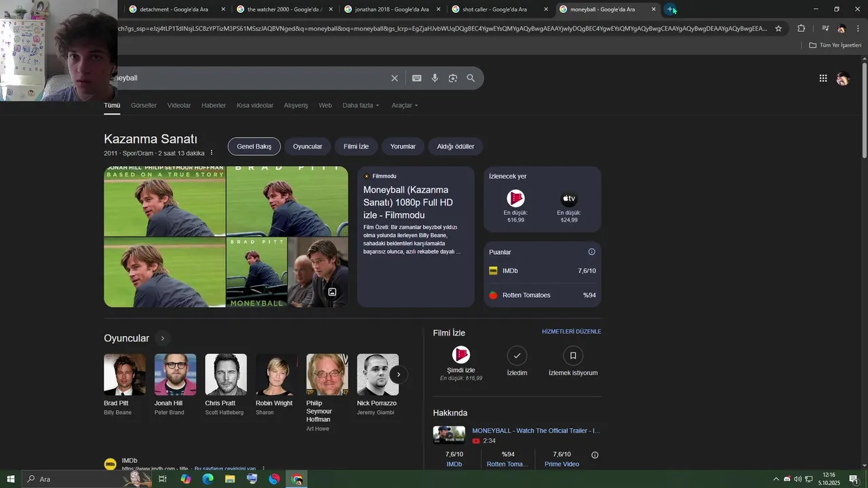
Task: Expand the Daha fazla dropdown
Action: 361,105
